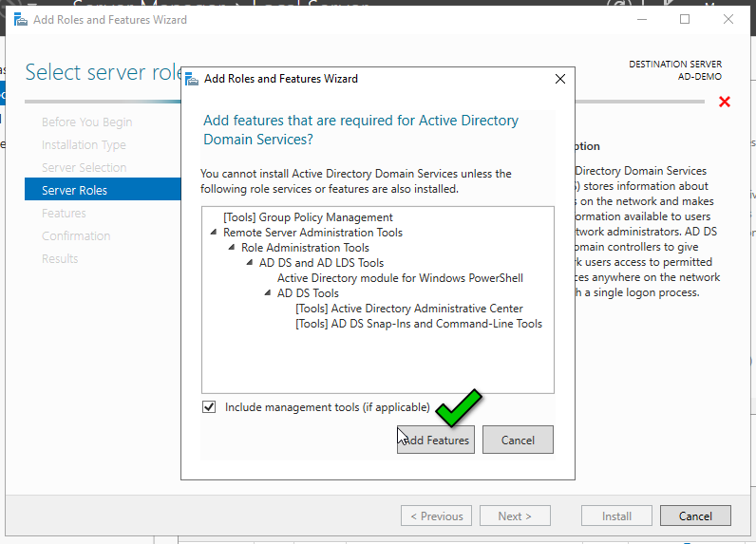Click the wizard icon in dialog title bar
The height and width of the screenshot is (544, 756).
click(193, 79)
